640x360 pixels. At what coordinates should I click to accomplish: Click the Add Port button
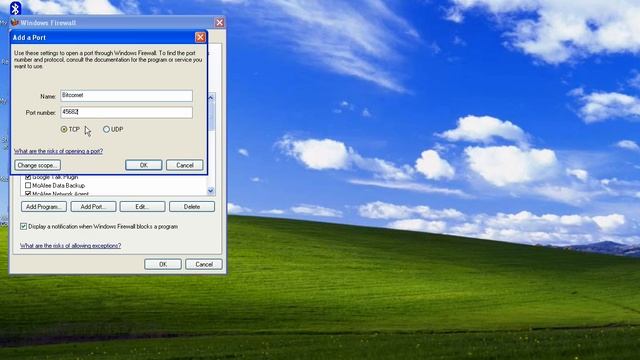coord(93,207)
